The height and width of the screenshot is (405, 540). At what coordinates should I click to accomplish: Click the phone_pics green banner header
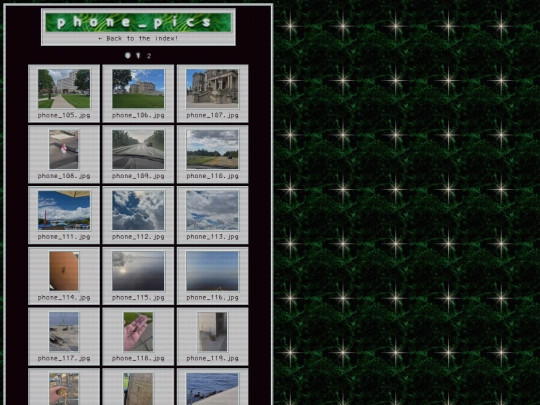pos(138,22)
